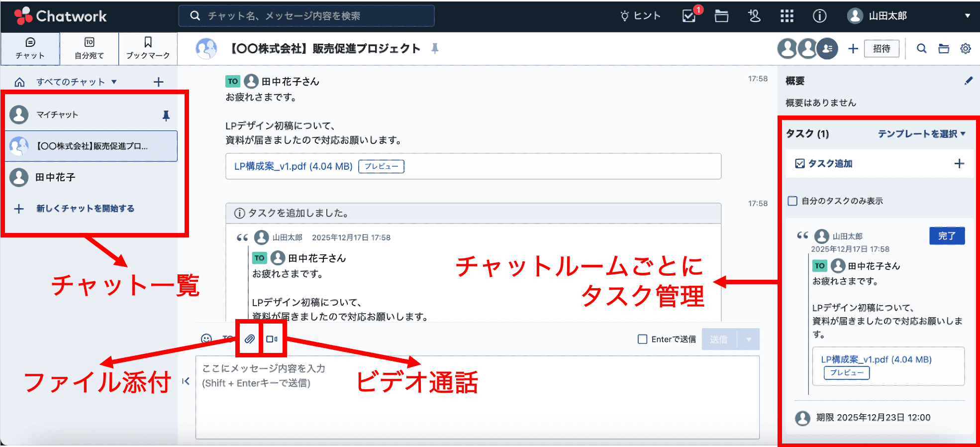Click the plus icon beside すべてのチャット

click(x=158, y=82)
